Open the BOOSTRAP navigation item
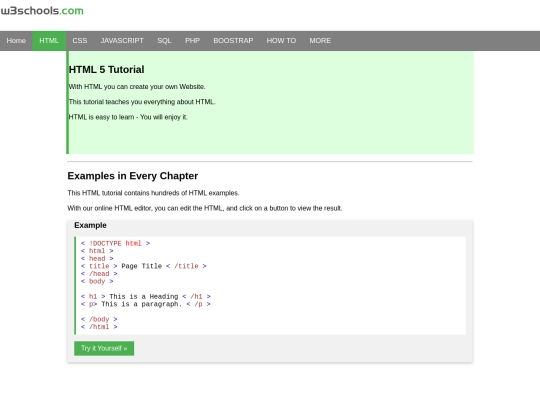Screen dimensions: 540x405 coord(233,41)
